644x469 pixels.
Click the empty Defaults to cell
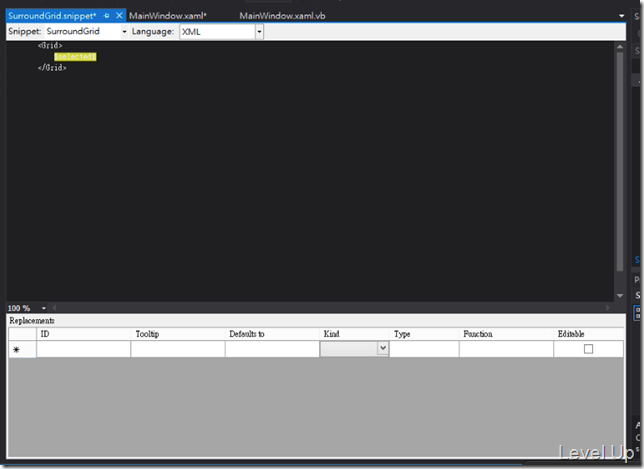272,349
